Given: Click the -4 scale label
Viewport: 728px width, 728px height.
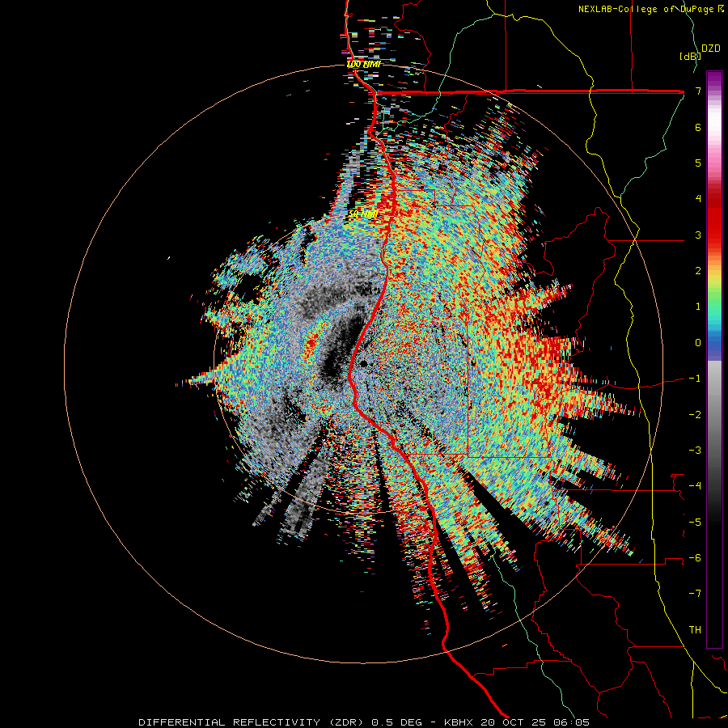Looking at the screenshot, I should 695,486.
